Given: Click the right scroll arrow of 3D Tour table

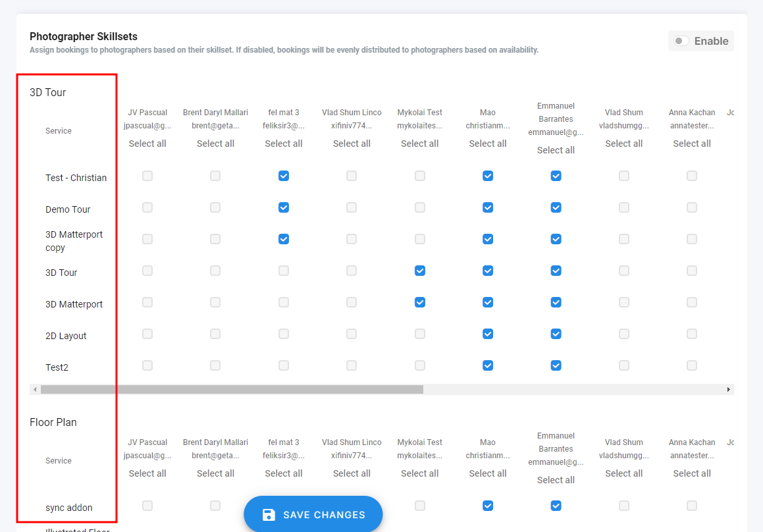Looking at the screenshot, I should (729, 390).
